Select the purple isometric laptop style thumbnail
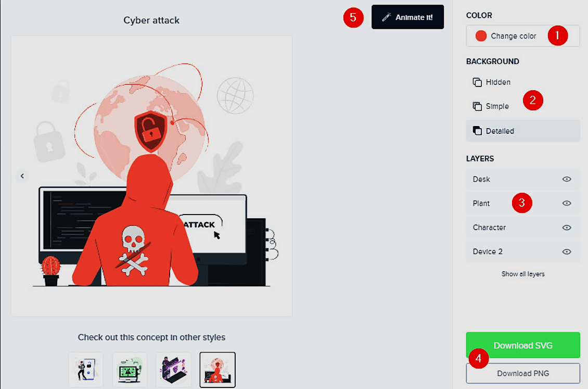The height and width of the screenshot is (389, 588). pos(174,369)
